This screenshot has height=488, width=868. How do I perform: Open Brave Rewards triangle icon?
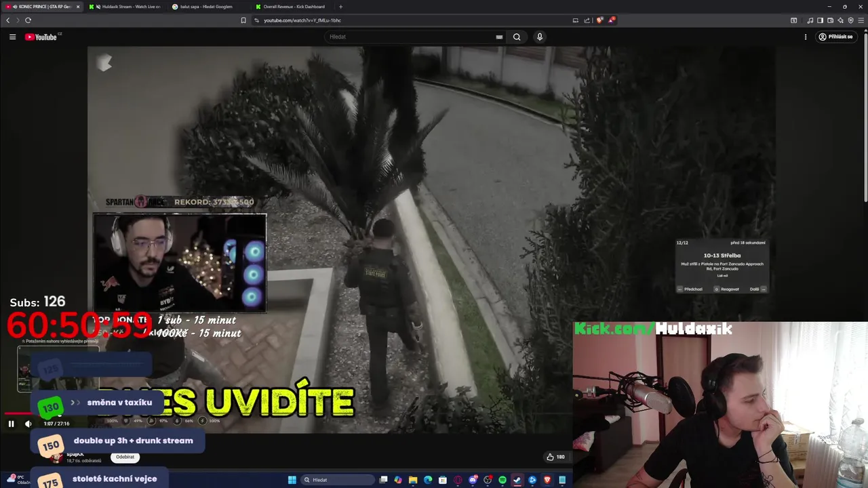tap(611, 20)
